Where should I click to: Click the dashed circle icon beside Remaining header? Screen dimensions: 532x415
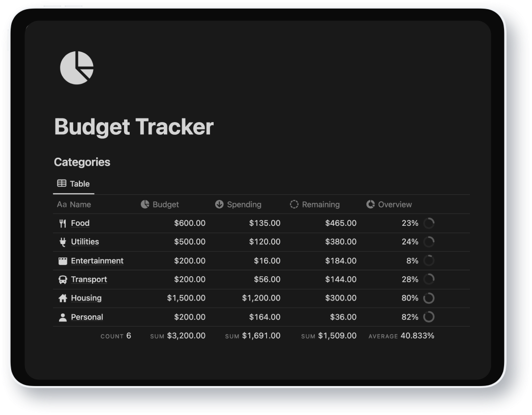[x=294, y=204]
